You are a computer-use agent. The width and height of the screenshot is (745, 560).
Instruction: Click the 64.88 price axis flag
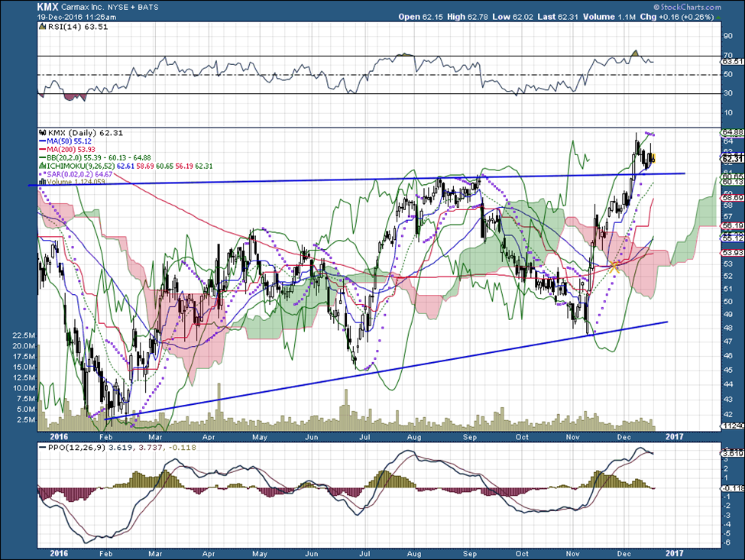pyautogui.click(x=733, y=132)
